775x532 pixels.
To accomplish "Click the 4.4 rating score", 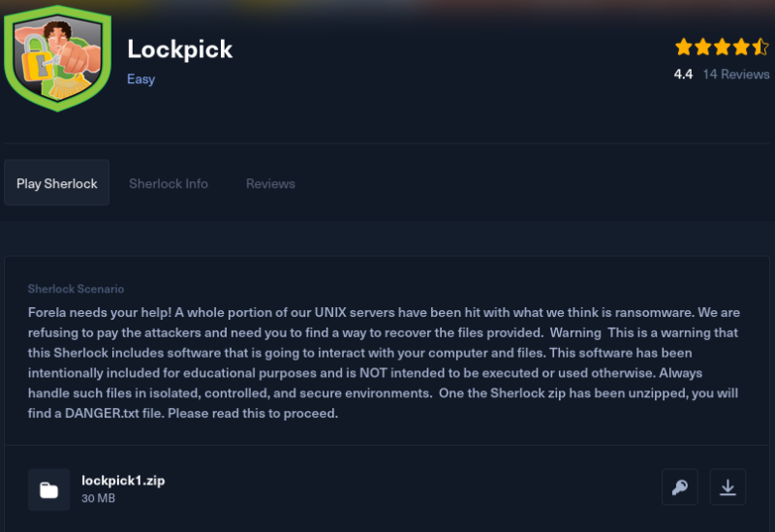I will (x=683, y=74).
